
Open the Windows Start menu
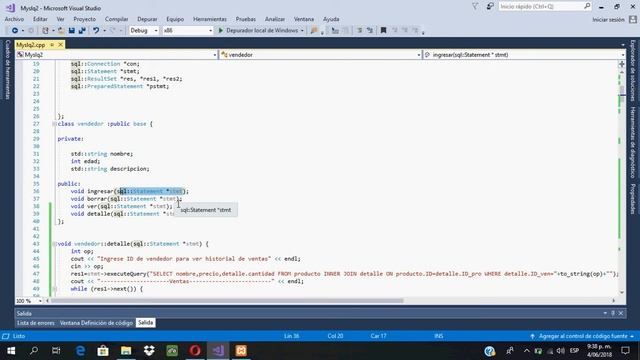pyautogui.click(x=11, y=351)
